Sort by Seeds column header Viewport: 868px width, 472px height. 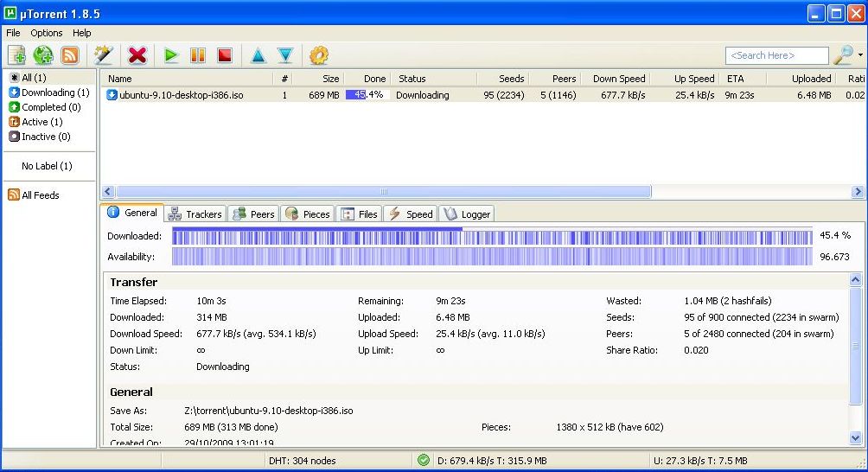502,79
